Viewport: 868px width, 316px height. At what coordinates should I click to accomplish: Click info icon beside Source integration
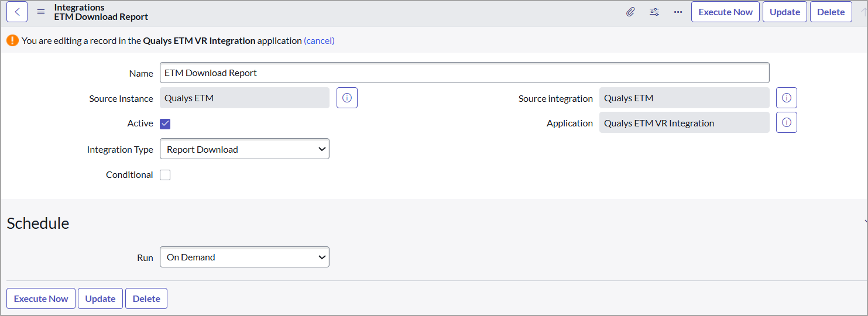point(786,98)
